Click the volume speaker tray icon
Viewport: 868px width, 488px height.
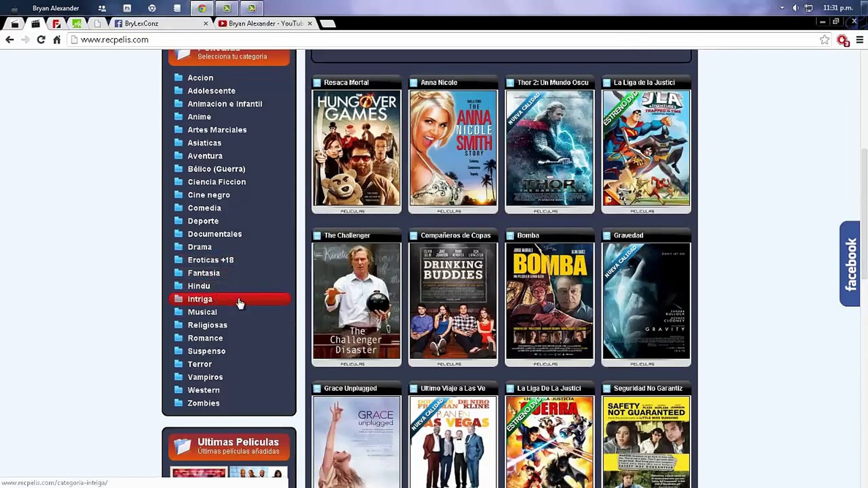coord(795,8)
